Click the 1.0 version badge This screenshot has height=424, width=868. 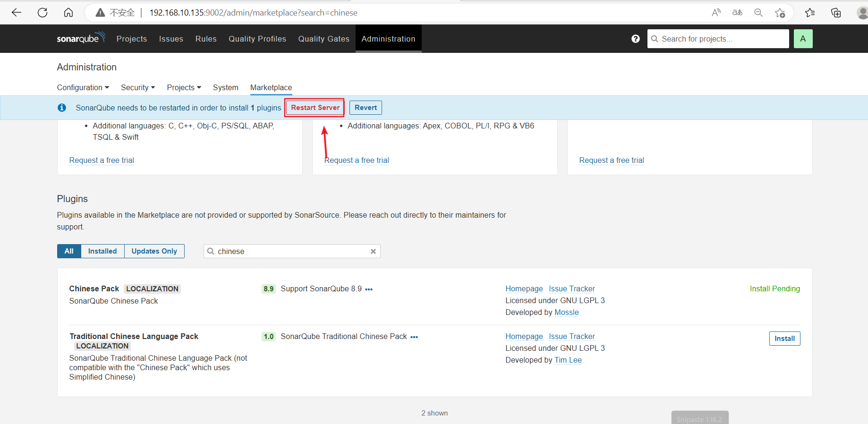[269, 337]
